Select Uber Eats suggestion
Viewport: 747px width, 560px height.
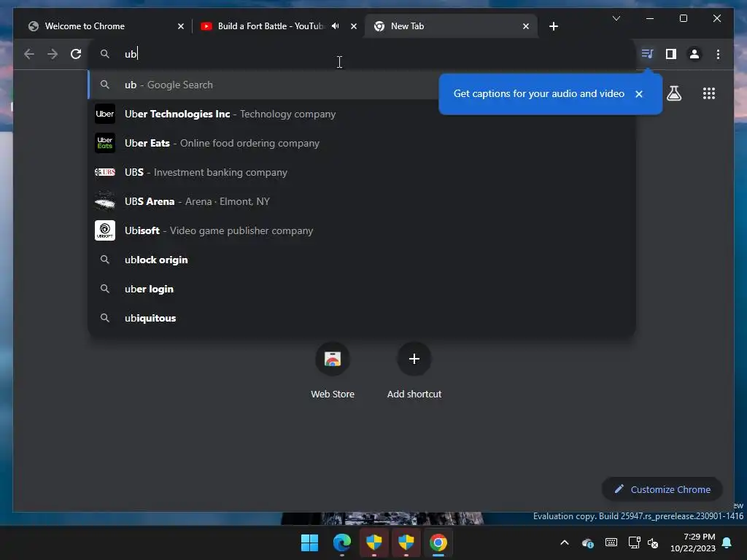pos(362,143)
